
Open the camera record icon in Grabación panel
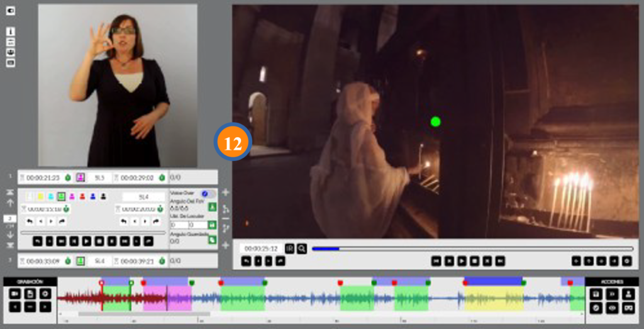click(x=15, y=293)
